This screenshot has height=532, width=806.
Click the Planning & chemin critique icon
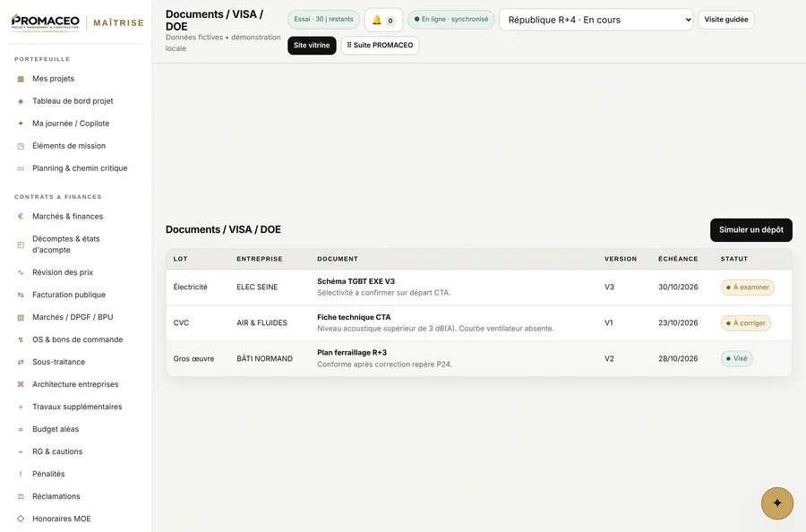[21, 168]
